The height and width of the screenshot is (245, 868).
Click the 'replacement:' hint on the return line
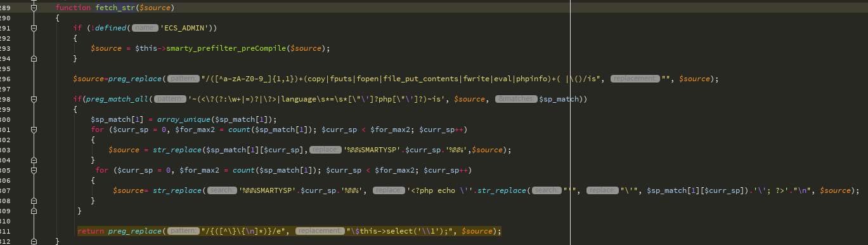tap(321, 231)
